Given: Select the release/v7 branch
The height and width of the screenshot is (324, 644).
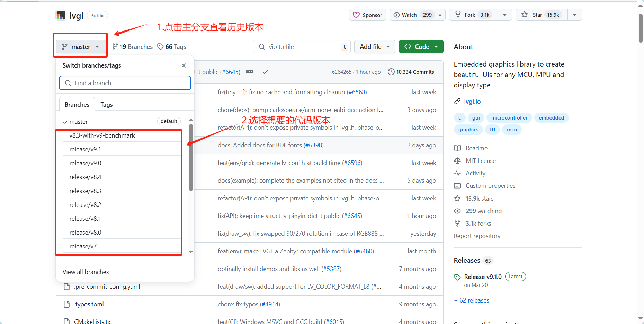Looking at the screenshot, I should pyautogui.click(x=122, y=246).
